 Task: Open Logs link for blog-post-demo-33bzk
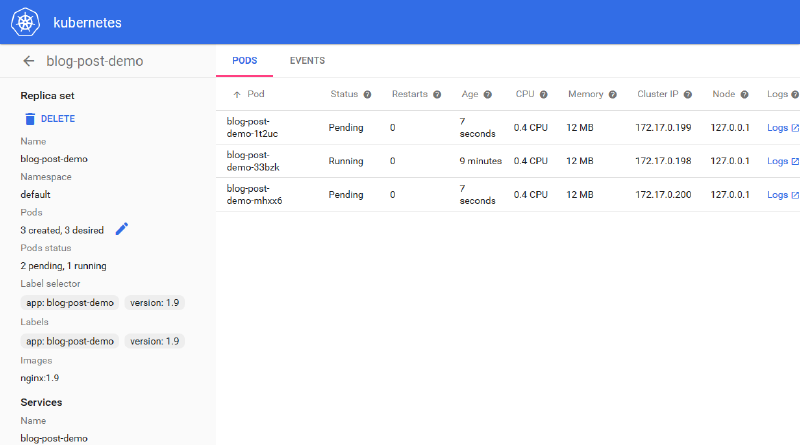tap(778, 161)
